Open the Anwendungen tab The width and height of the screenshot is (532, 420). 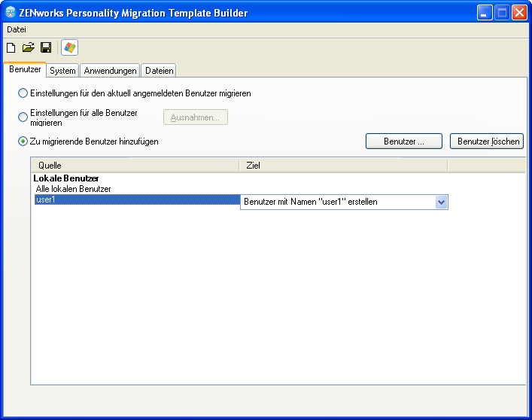coord(110,71)
